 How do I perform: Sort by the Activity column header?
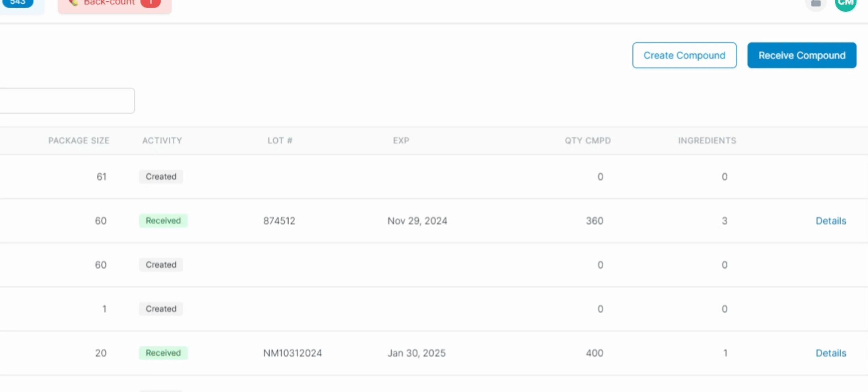pyautogui.click(x=162, y=140)
